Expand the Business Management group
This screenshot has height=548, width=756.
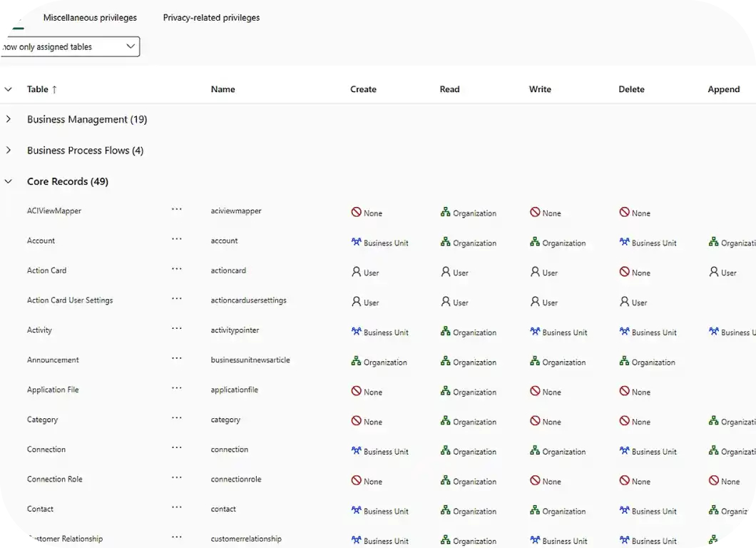[9, 119]
